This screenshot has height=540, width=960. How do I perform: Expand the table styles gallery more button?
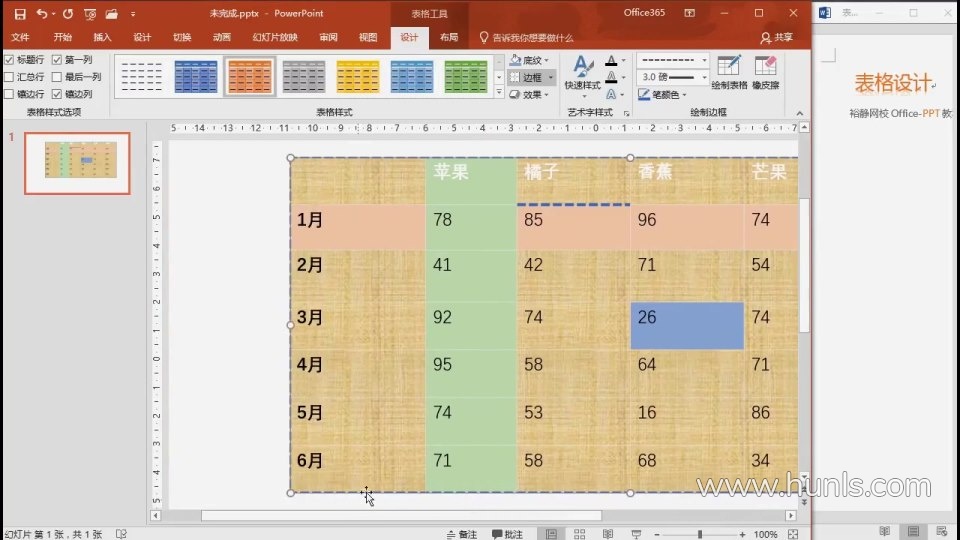pyautogui.click(x=499, y=92)
